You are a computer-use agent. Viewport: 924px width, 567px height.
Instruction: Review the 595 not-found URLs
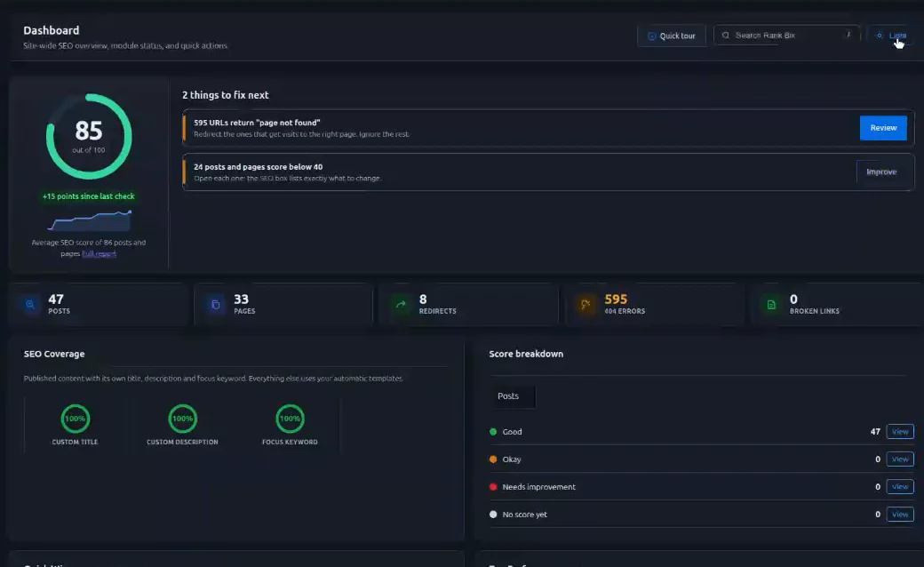click(883, 128)
